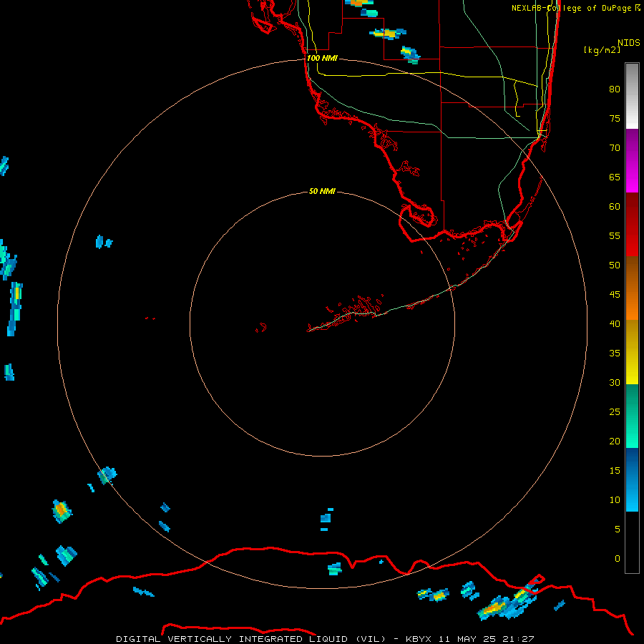Image resolution: width=644 pixels, height=644 pixels.
Task: Click the 10 value on the scale
Action: [615, 500]
